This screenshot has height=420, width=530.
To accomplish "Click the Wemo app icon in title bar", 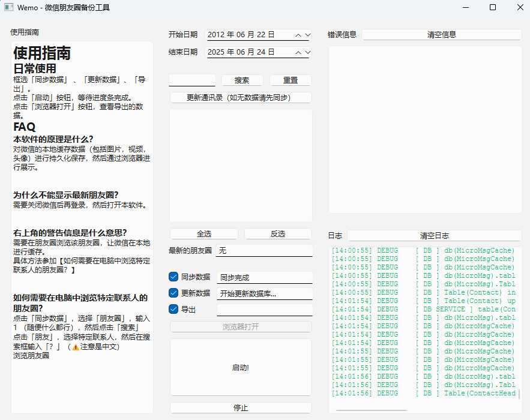I will 8,8.
